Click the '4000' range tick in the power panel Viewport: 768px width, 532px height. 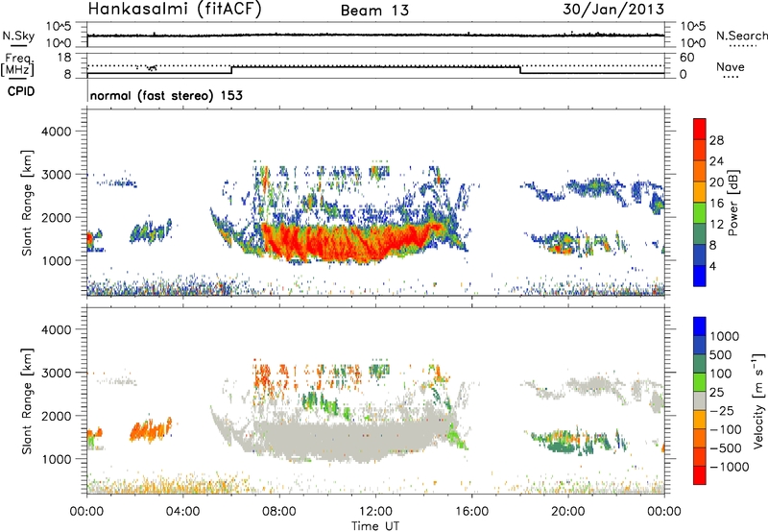57,132
